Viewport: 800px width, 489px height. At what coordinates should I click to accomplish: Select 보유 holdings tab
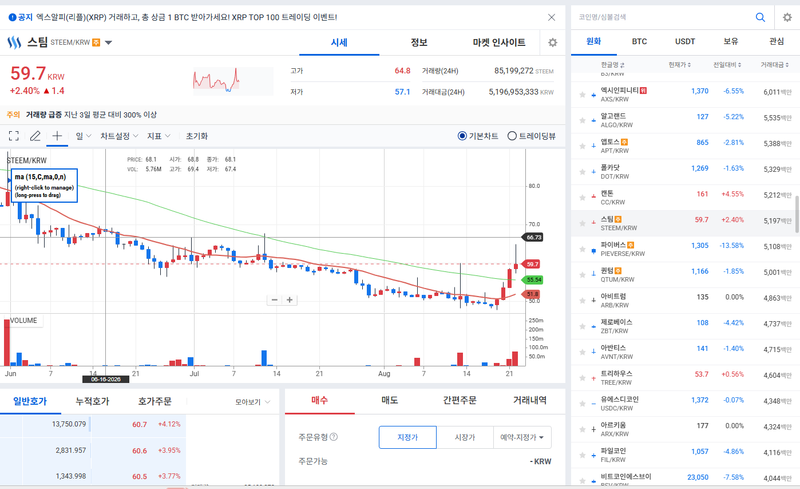tap(731, 41)
